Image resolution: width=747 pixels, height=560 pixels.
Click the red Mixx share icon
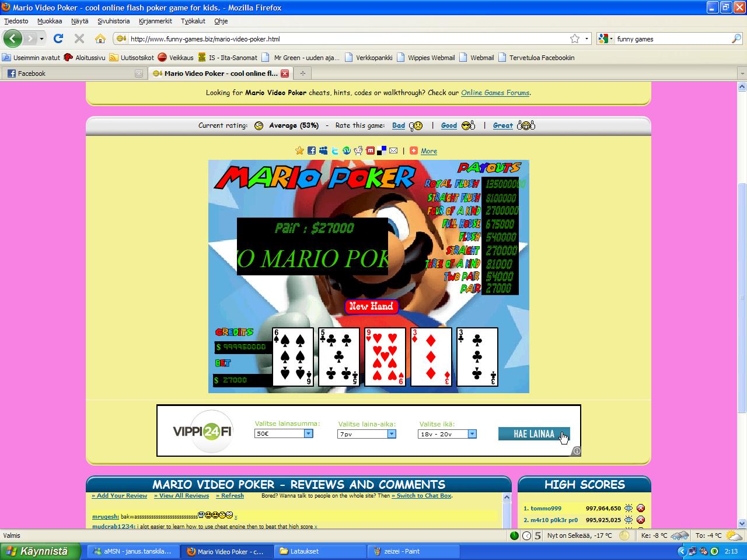tap(370, 150)
